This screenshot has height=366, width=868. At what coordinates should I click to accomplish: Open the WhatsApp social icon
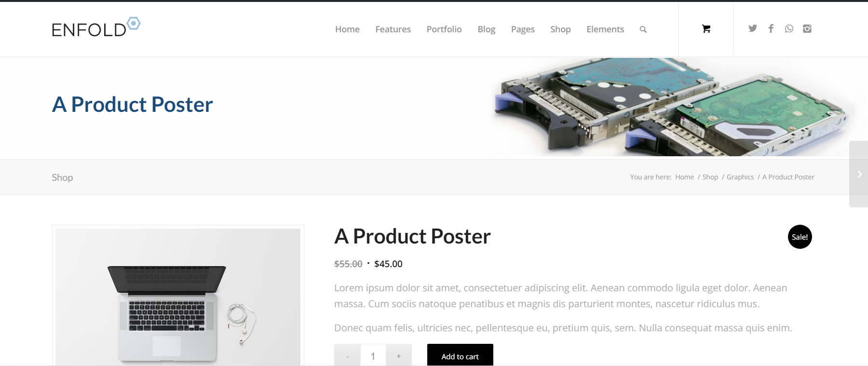789,28
